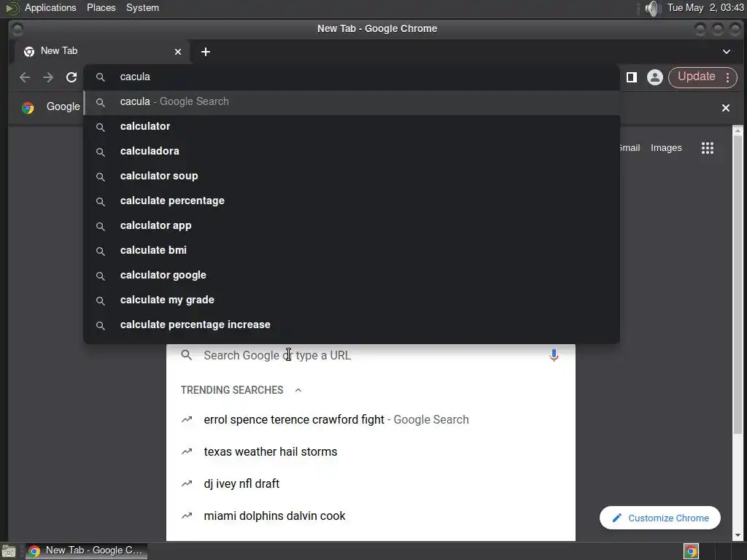Open the System menu

click(x=142, y=7)
